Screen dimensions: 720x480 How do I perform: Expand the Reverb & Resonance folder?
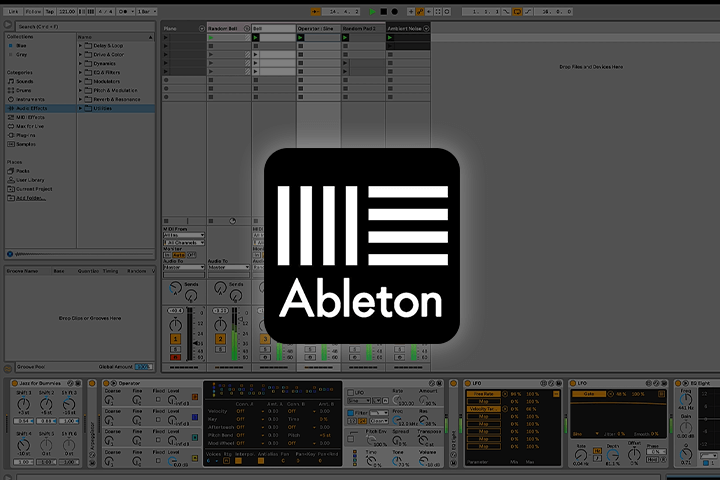click(80, 99)
